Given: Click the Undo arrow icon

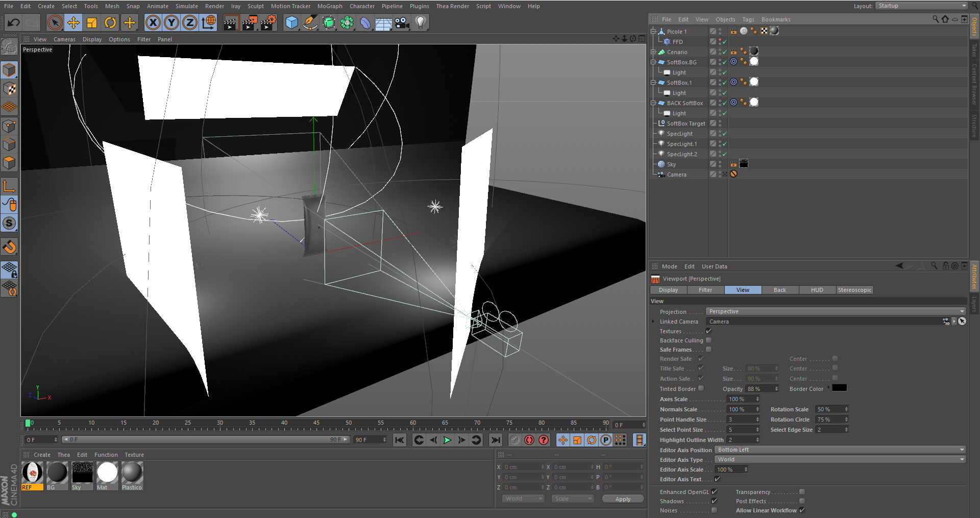Looking at the screenshot, I should coord(14,22).
